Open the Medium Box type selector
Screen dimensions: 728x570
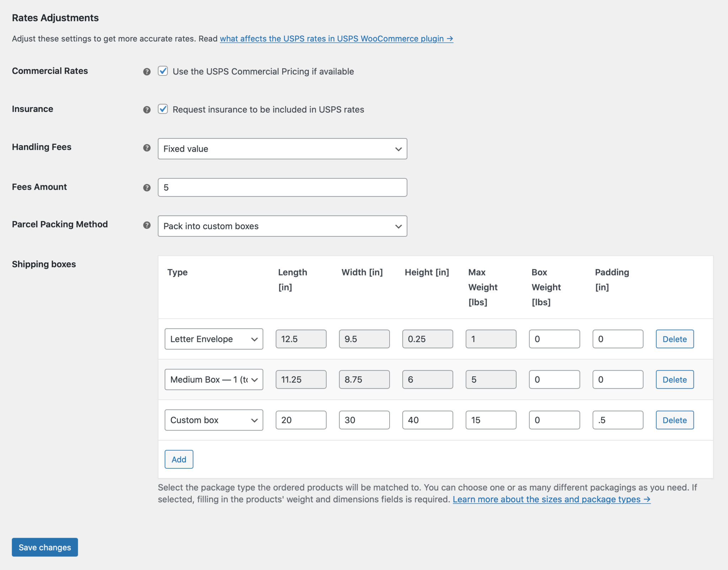click(x=213, y=379)
